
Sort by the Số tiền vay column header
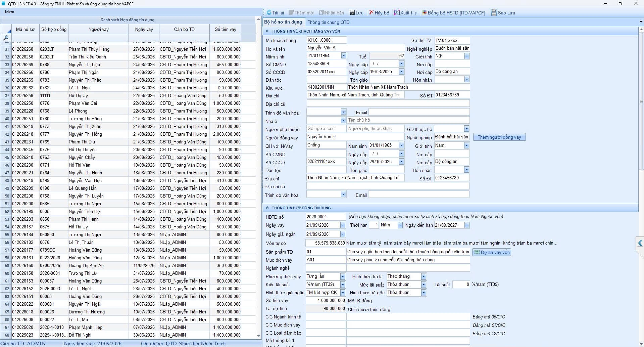pos(226,29)
